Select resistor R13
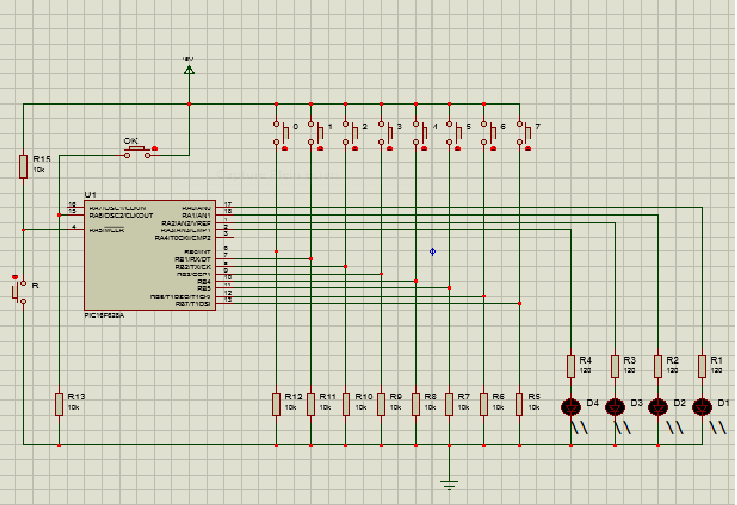 [x=59, y=404]
